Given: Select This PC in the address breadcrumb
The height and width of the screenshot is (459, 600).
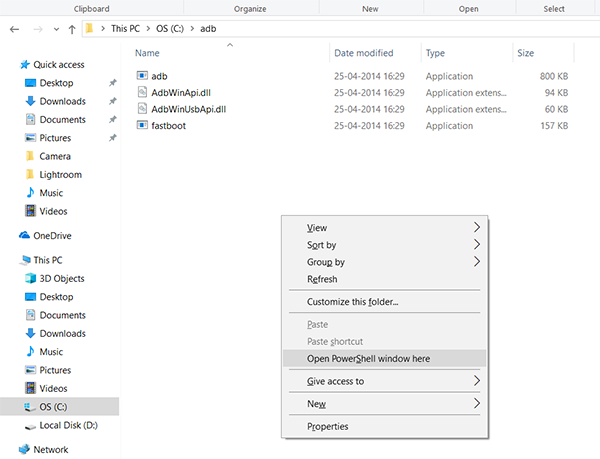Looking at the screenshot, I should (126, 29).
